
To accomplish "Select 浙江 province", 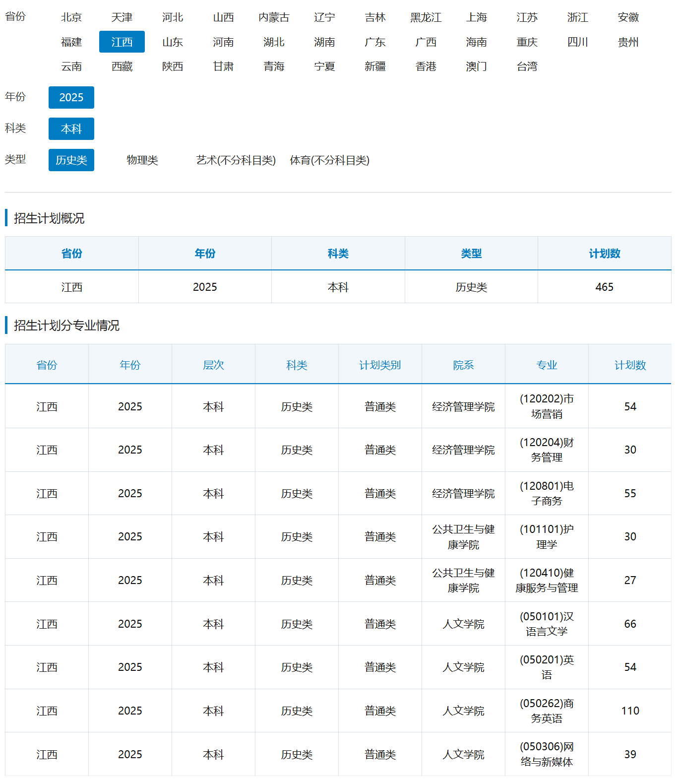I will [578, 17].
